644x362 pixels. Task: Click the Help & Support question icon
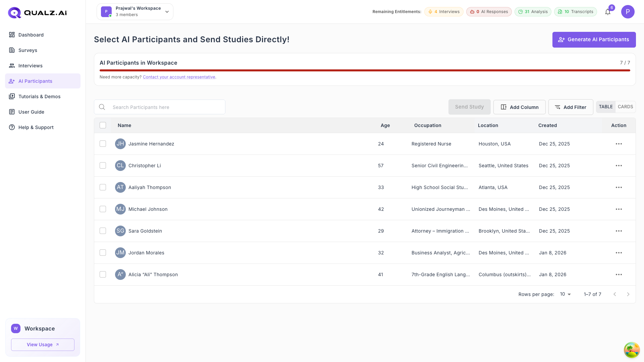coord(12,127)
